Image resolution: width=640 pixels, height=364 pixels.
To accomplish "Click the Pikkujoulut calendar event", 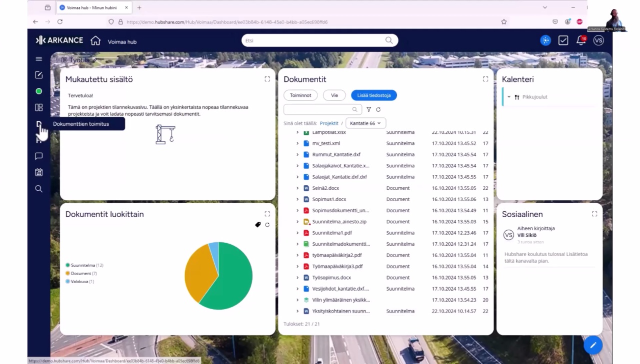I will click(535, 97).
